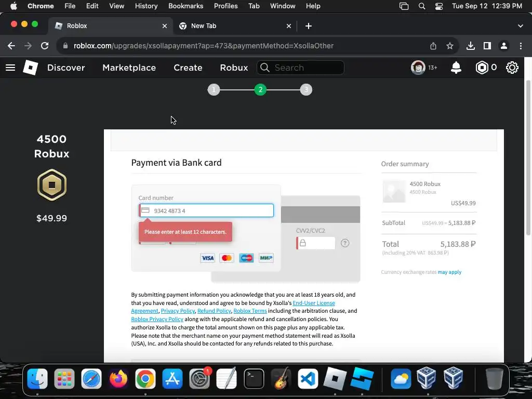532x399 pixels.
Task: Focus the CVV2/CVC2 field
Action: click(315, 243)
